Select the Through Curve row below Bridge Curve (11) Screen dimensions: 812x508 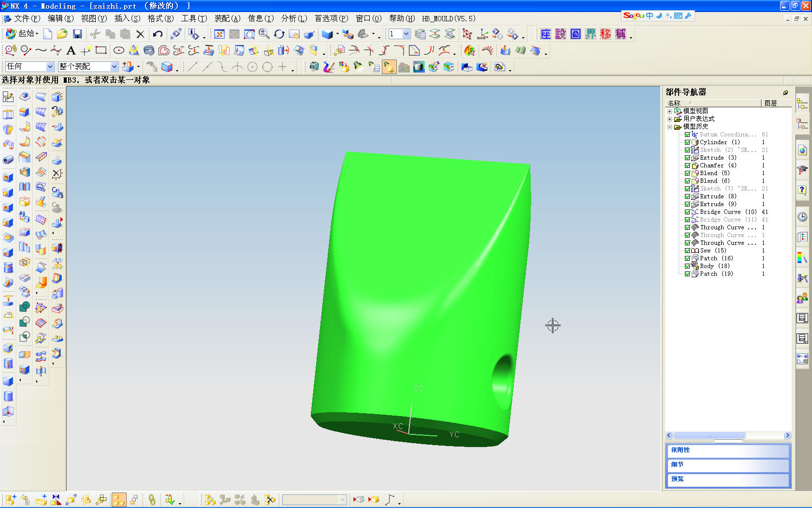click(x=728, y=227)
